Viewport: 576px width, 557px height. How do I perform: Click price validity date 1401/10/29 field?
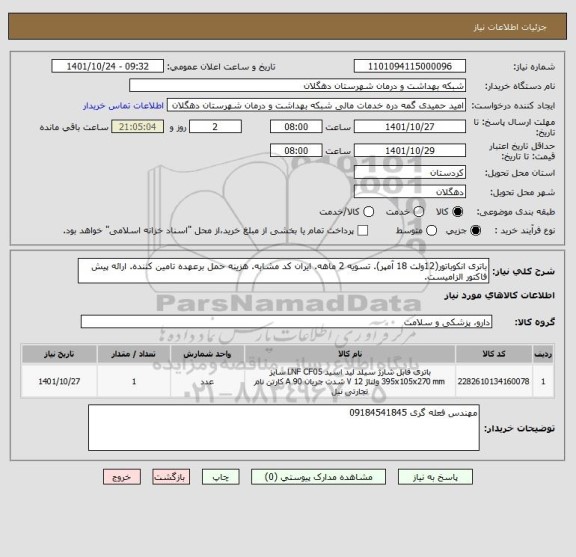click(410, 151)
